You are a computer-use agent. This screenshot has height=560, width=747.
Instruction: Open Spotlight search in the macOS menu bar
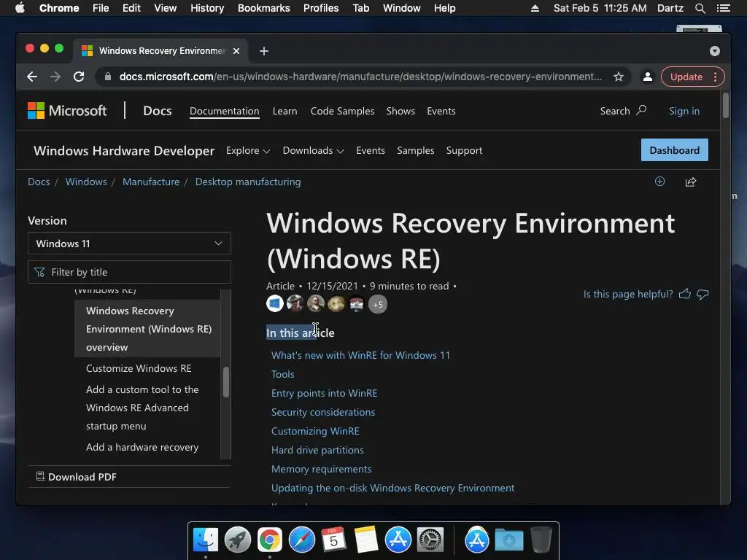tap(700, 8)
